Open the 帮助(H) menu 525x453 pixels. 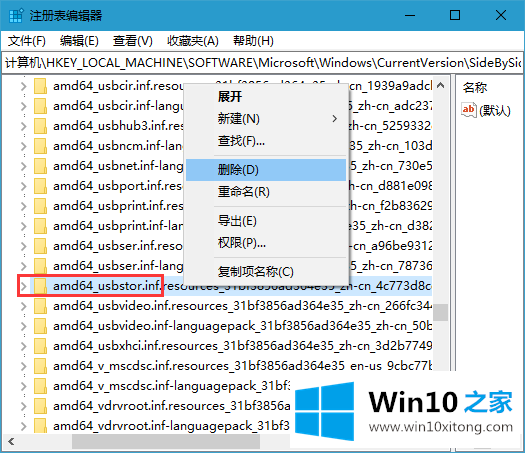253,41
